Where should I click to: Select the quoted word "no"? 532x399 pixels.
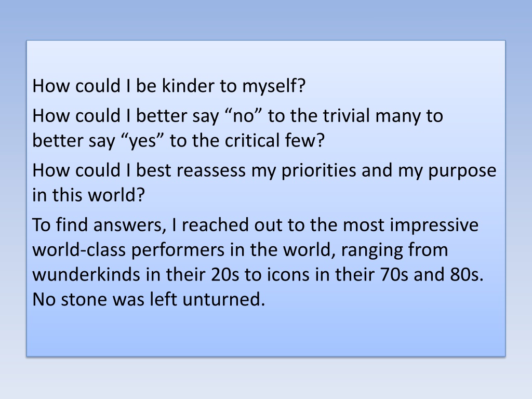pos(244,116)
